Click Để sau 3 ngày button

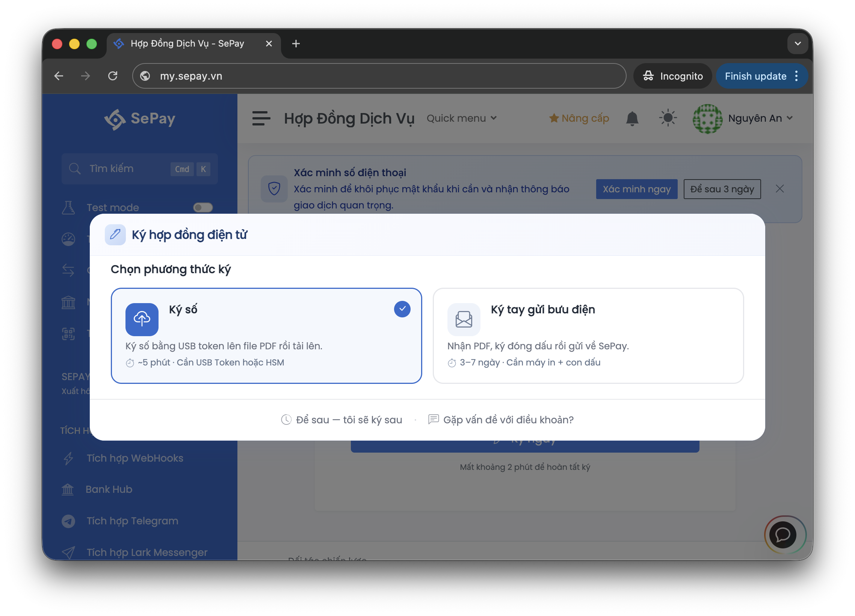(722, 189)
